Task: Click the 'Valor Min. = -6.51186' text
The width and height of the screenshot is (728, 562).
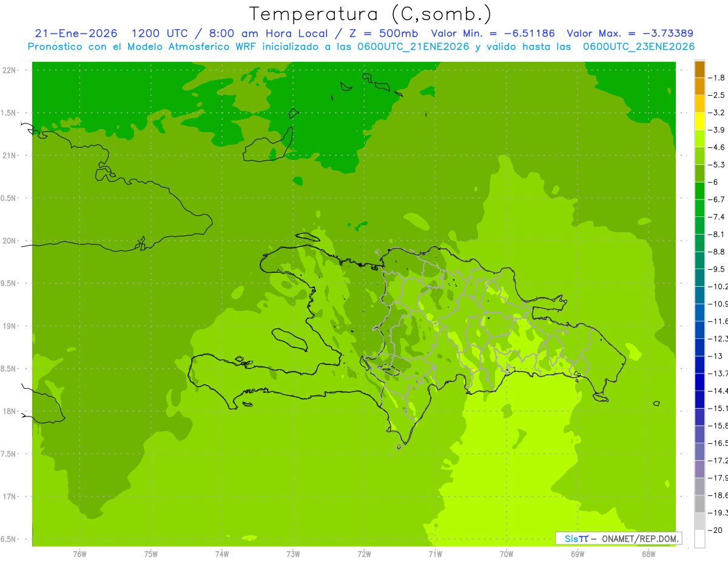Action: tap(493, 33)
